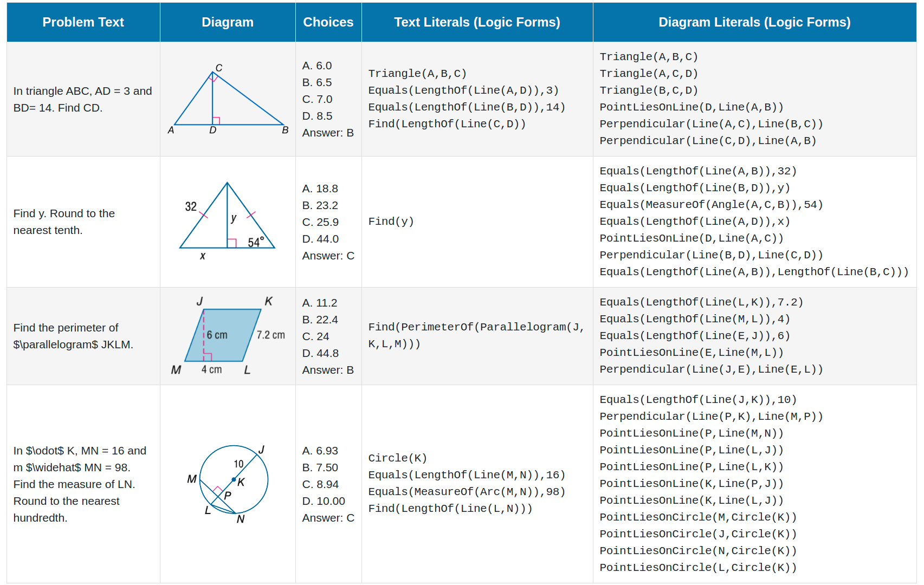
Task: Click choice 'C. 8.94' in circle row
Action: (x=320, y=484)
